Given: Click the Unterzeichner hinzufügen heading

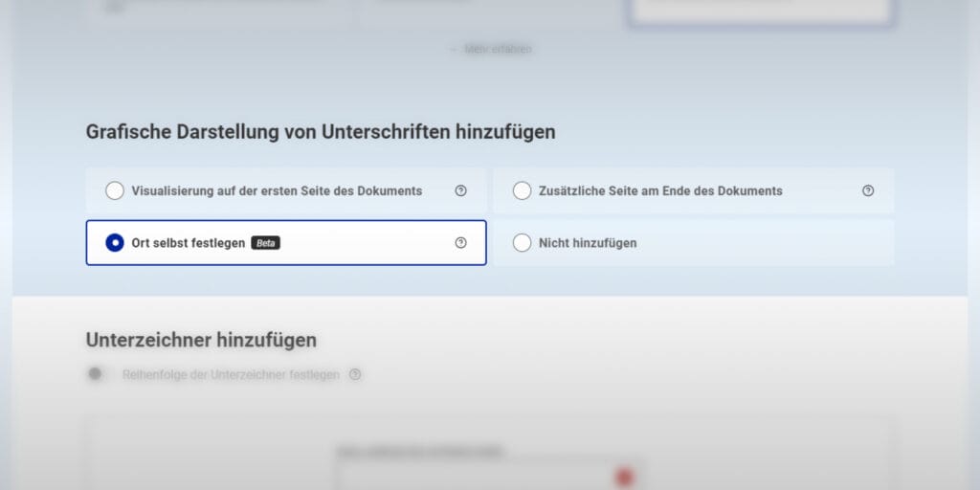Looking at the screenshot, I should pos(201,340).
